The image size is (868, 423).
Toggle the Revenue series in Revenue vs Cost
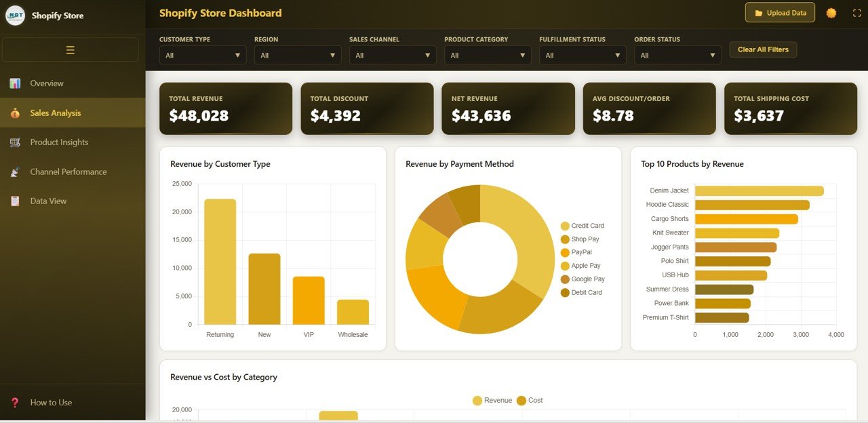coord(492,400)
